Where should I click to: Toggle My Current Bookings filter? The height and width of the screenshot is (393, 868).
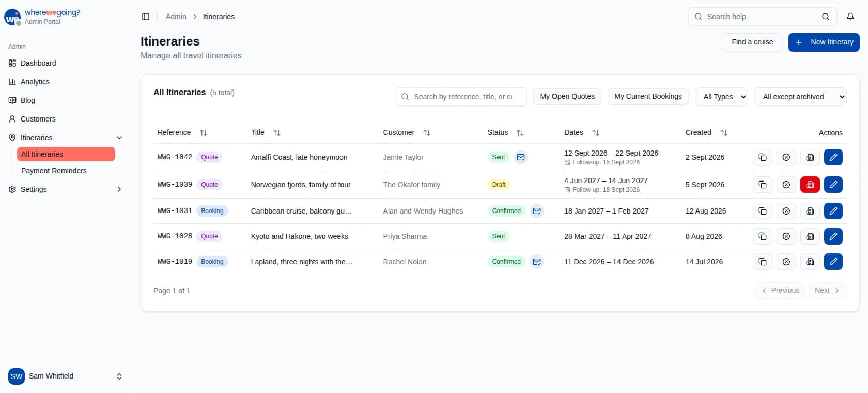(x=648, y=97)
